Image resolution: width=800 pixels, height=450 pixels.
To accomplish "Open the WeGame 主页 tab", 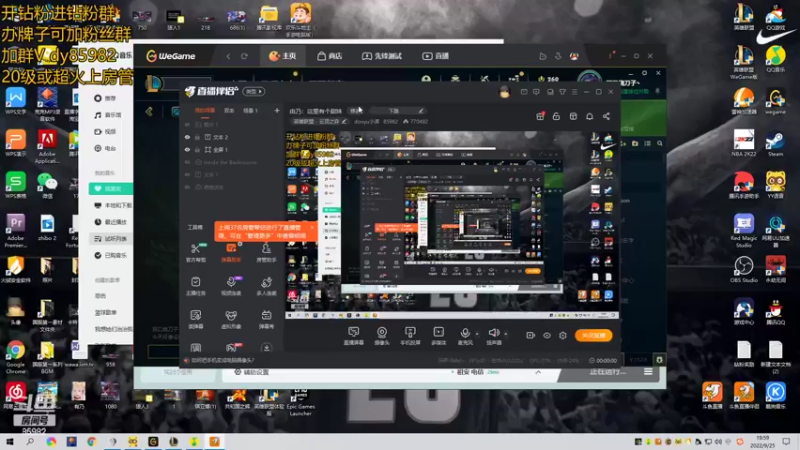I will tap(283, 56).
